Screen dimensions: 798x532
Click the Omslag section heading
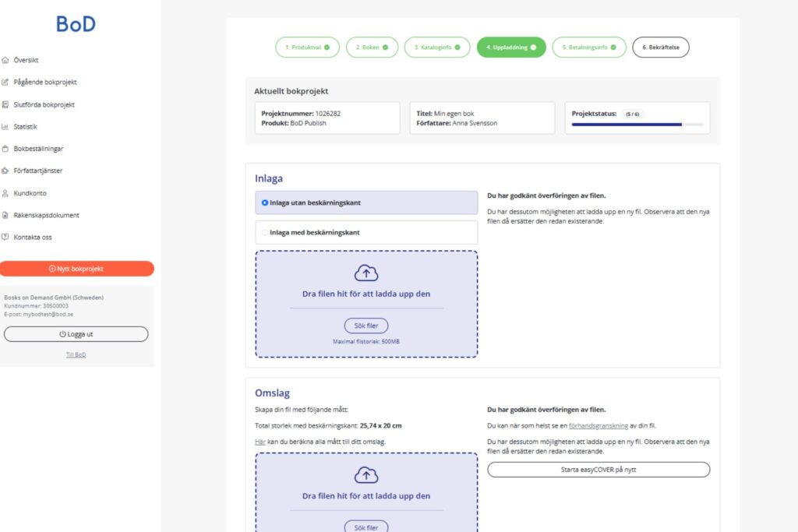272,393
